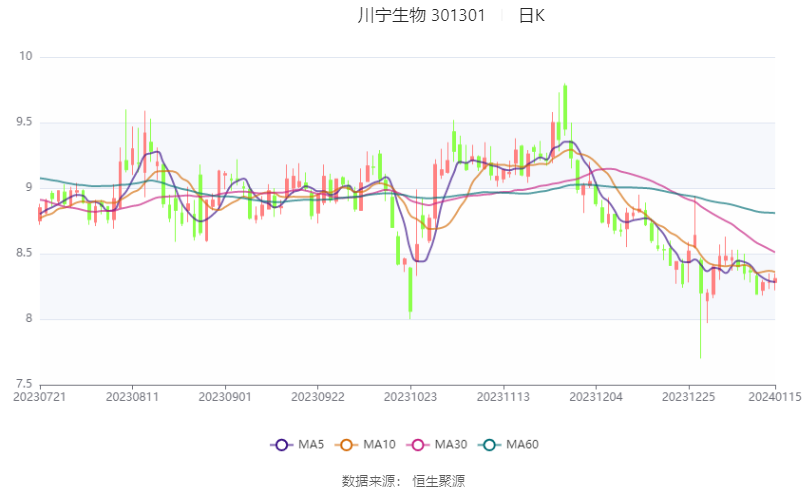
Task: Toggle the MA30 legend series
Action: [436, 445]
